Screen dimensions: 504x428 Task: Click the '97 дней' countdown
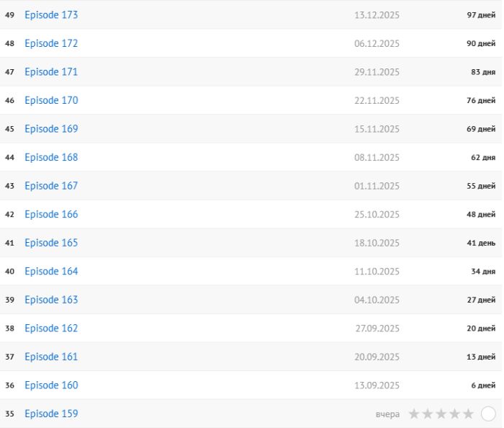[481, 15]
